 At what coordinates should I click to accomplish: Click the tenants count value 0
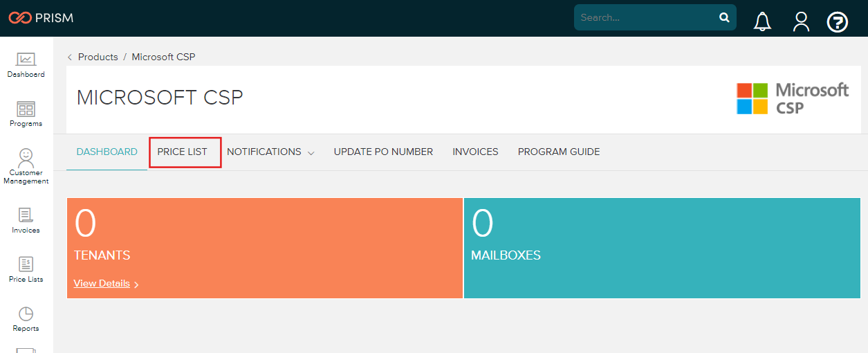click(85, 224)
